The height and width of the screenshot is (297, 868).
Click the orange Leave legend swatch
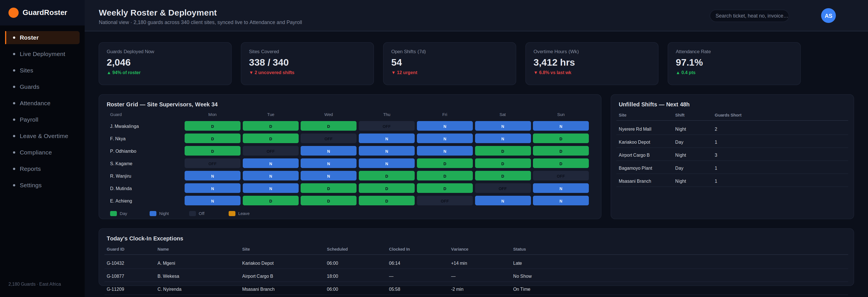click(232, 214)
